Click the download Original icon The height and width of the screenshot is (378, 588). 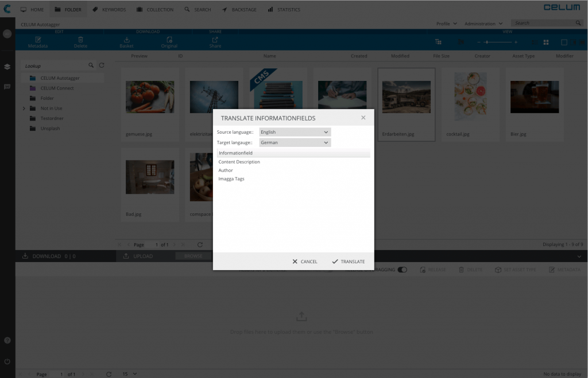(169, 40)
